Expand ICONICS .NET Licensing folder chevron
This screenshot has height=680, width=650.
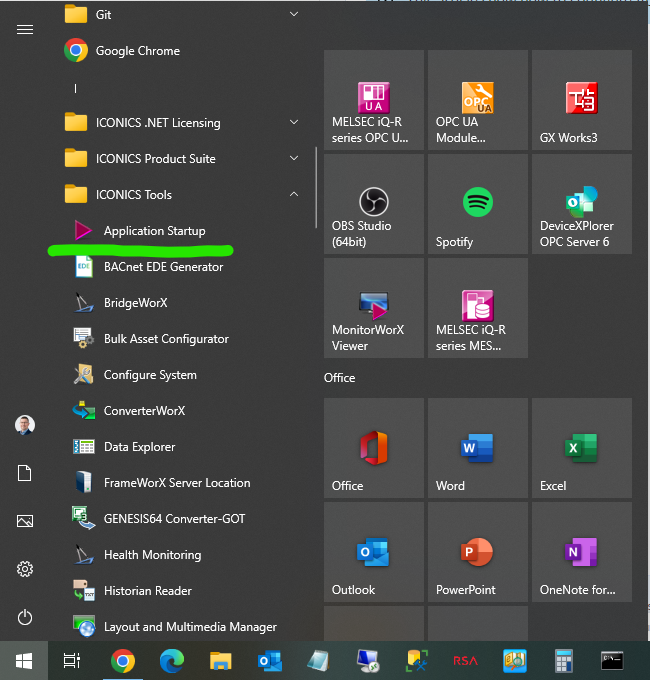(294, 122)
